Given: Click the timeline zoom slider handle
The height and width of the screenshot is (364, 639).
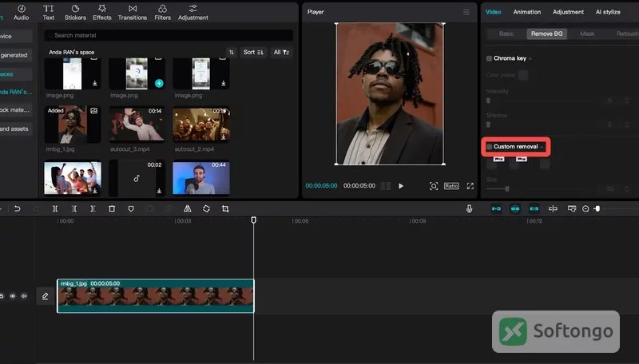Looking at the screenshot, I should 597,208.
